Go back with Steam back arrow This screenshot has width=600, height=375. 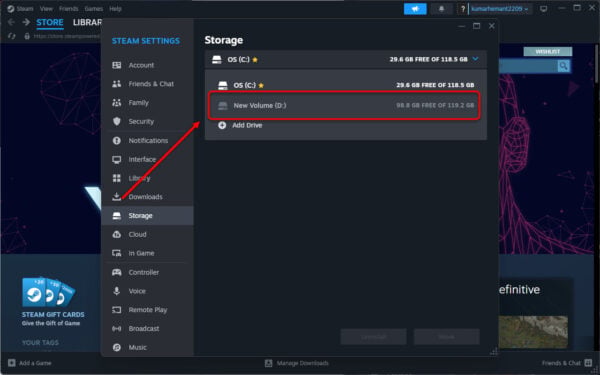(x=11, y=22)
